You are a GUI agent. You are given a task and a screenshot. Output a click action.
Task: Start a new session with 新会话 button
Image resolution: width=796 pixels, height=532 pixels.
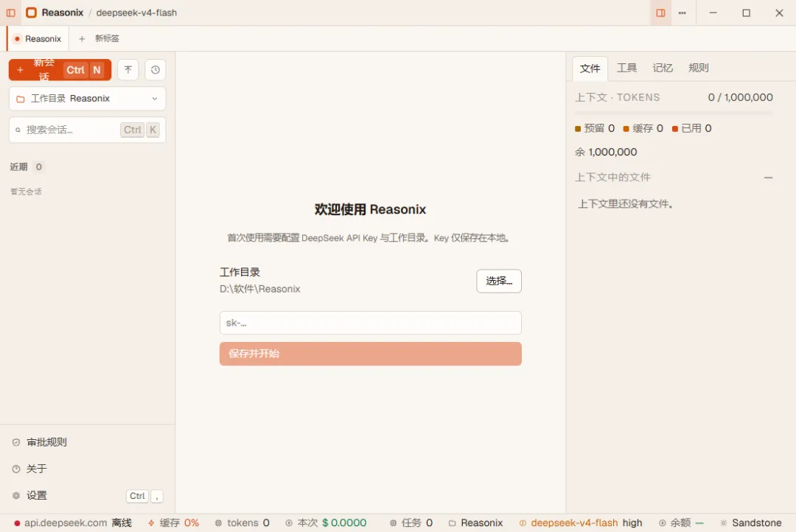60,69
